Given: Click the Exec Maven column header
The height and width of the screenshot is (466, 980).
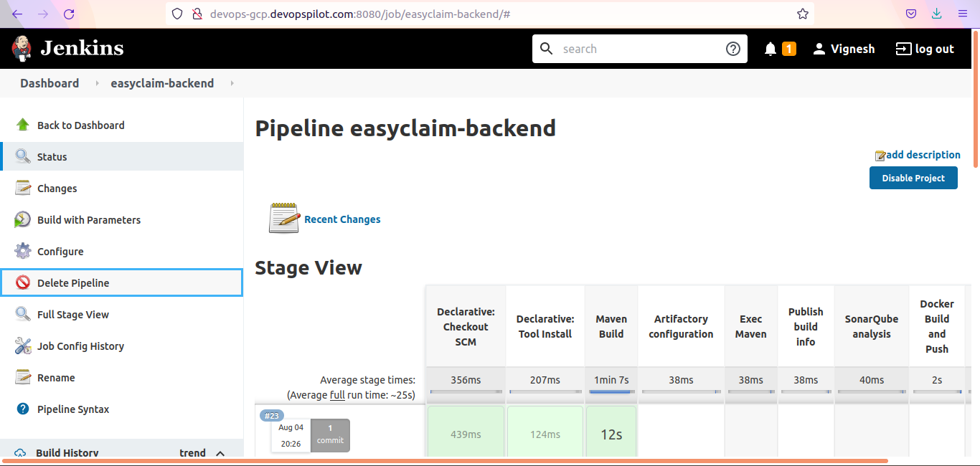Looking at the screenshot, I should tap(751, 327).
